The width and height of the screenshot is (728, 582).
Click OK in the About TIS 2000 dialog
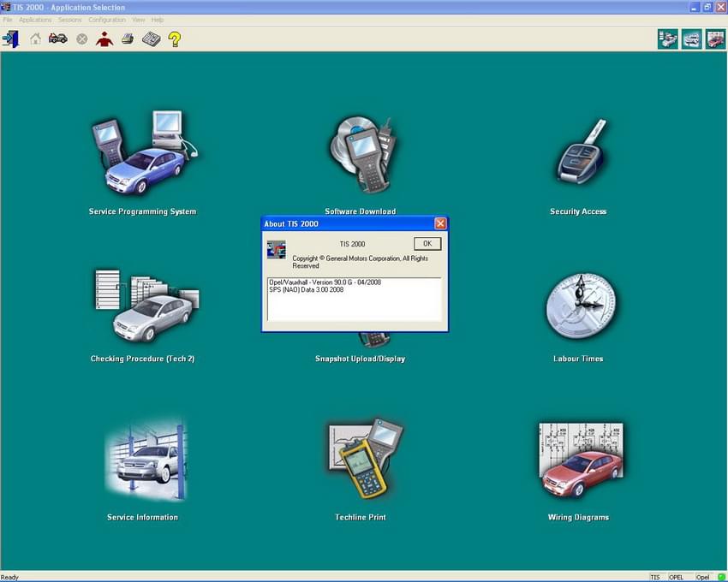coord(427,244)
